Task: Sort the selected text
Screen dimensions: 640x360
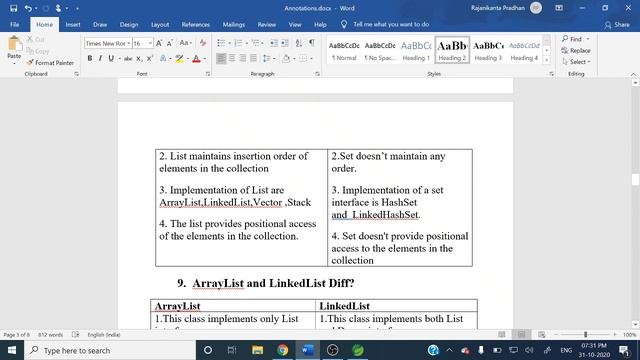Action: tap(299, 43)
